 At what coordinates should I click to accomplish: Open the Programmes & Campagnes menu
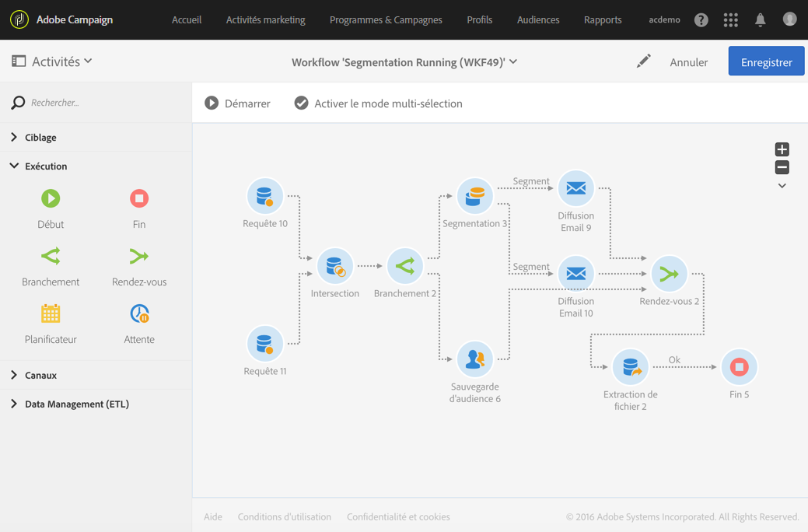386,20
